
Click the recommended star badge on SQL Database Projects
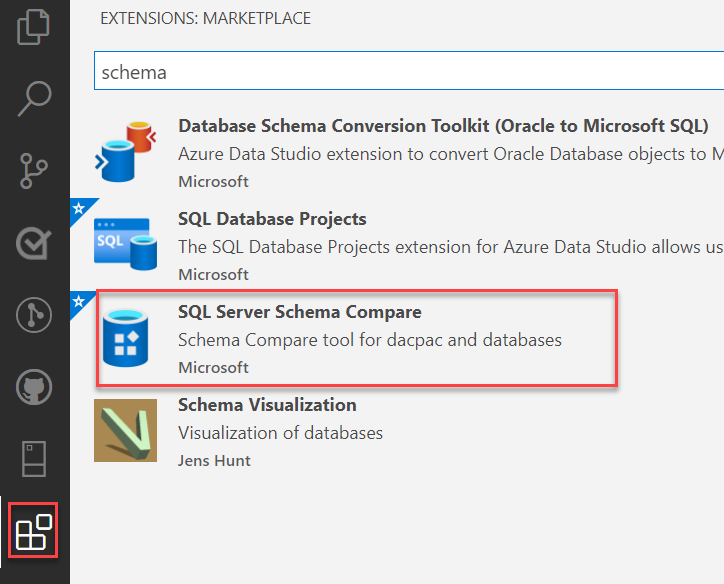click(x=79, y=208)
